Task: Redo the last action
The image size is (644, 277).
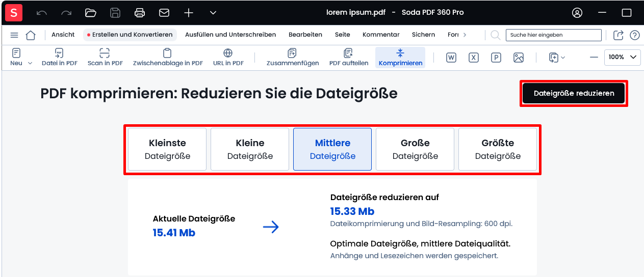Action: [66, 13]
